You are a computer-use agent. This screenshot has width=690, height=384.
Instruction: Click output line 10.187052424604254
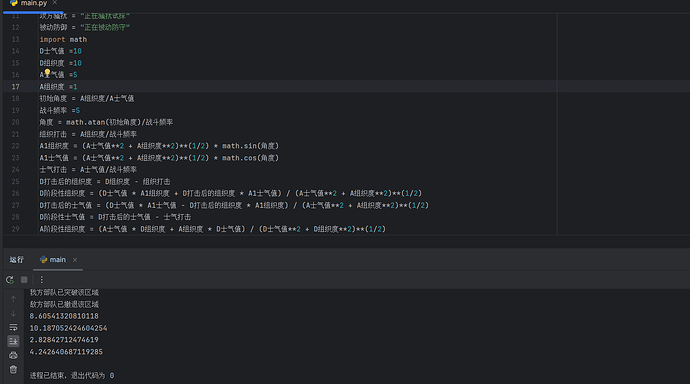(68, 328)
